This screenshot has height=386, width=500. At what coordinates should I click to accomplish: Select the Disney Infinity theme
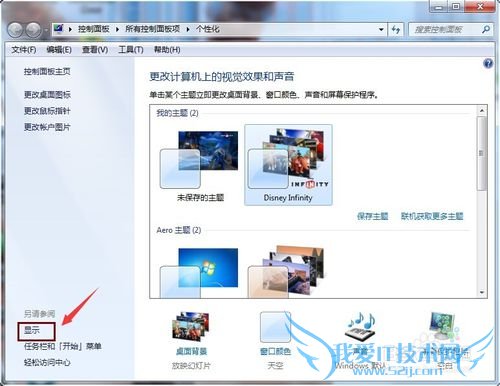pos(288,165)
